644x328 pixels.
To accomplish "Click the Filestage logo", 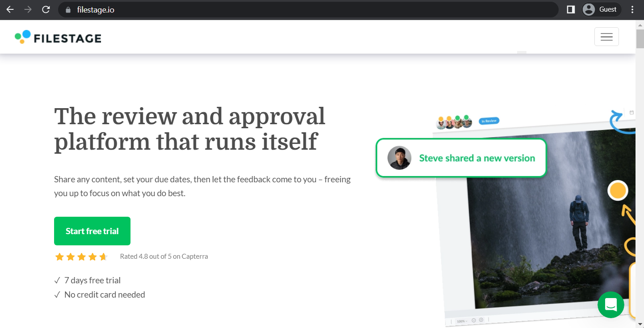I will [58, 37].
